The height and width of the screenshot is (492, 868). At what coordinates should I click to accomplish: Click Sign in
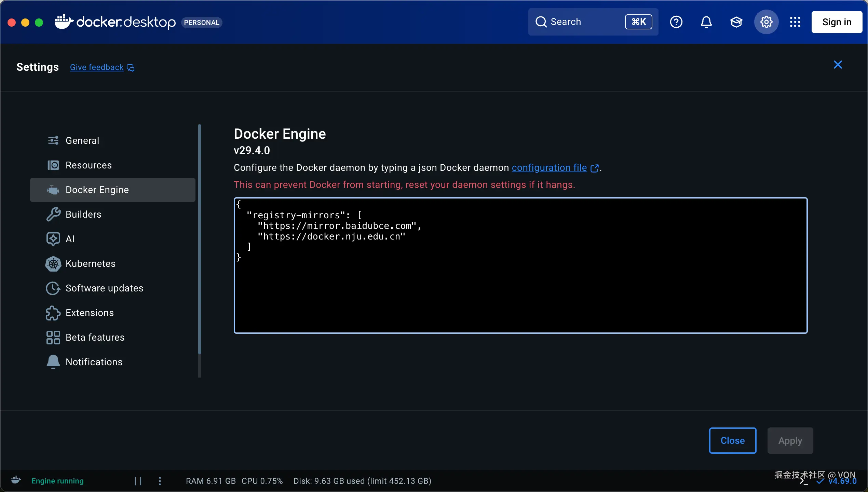tap(837, 22)
